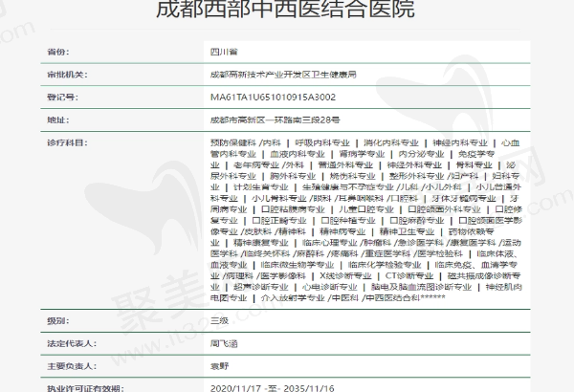The image size is (574, 392).
Task: Click 神经内科专业 in departments list
Action: click(460, 142)
